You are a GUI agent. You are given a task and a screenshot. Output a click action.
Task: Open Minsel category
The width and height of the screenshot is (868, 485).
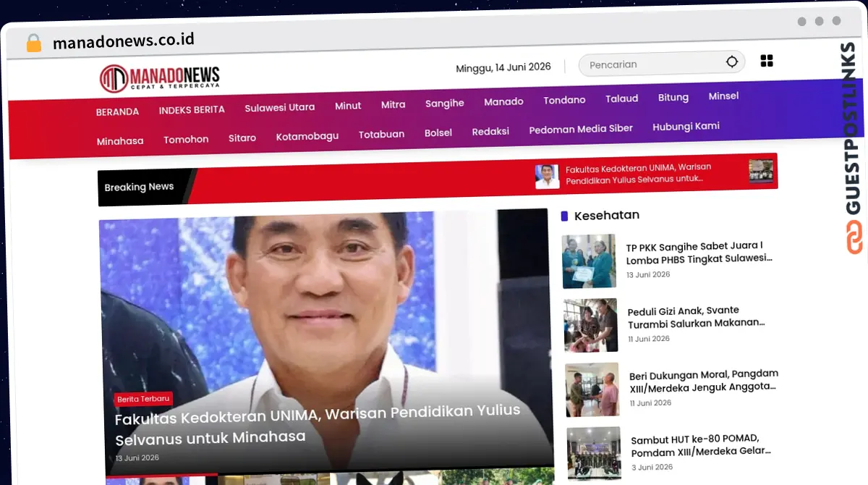point(723,96)
